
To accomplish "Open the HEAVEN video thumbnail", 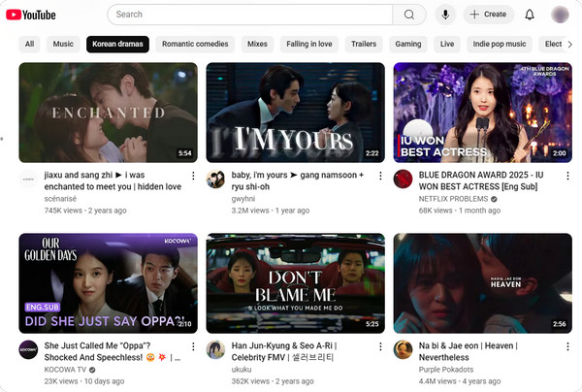I will click(482, 283).
